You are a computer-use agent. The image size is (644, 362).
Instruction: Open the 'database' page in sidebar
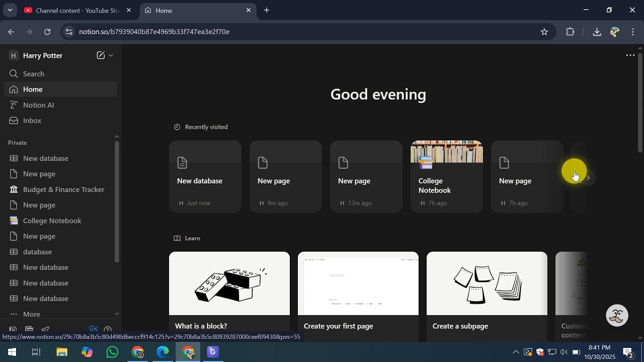60,252
